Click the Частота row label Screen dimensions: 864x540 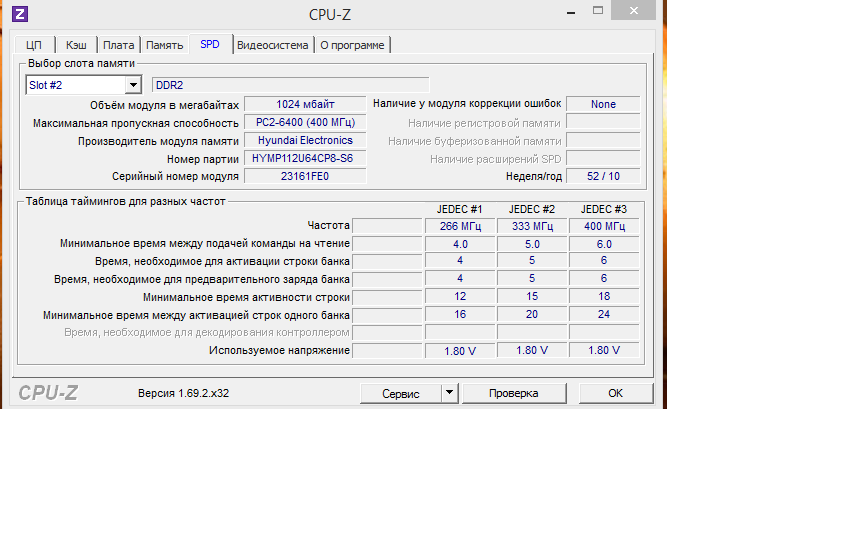[328, 225]
